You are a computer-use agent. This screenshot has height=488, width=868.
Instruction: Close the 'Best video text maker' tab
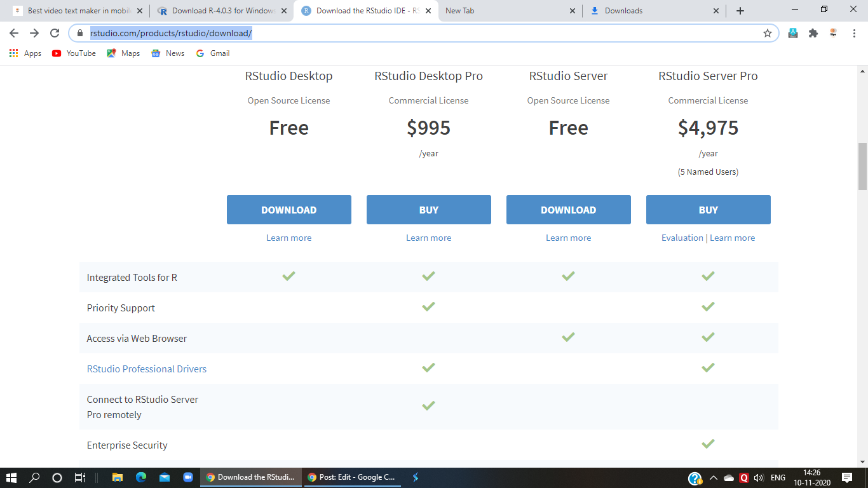(139, 11)
